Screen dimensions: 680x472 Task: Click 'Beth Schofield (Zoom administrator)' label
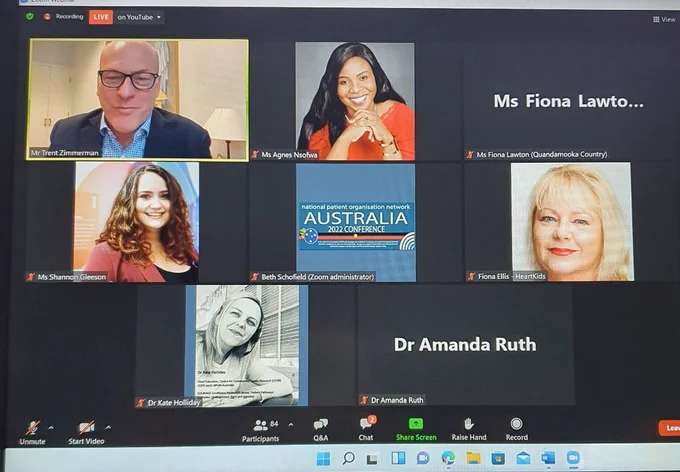coord(317,277)
